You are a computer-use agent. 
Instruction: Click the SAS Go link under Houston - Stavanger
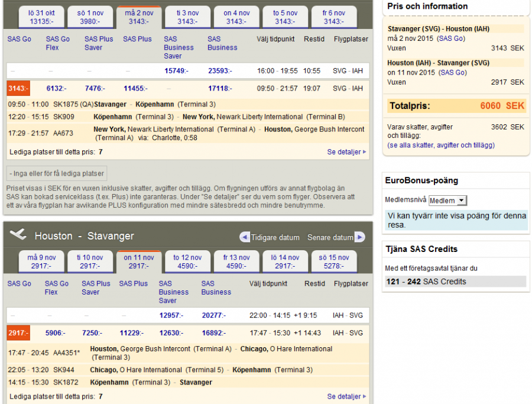pos(453,72)
